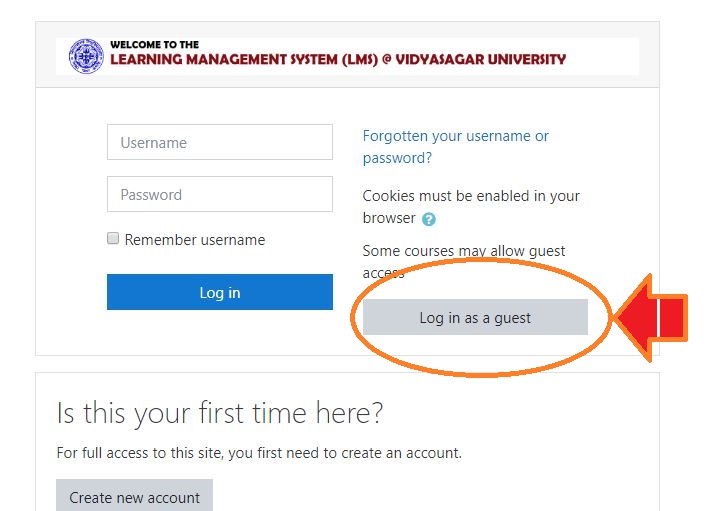Click the Create new account button

134,497
